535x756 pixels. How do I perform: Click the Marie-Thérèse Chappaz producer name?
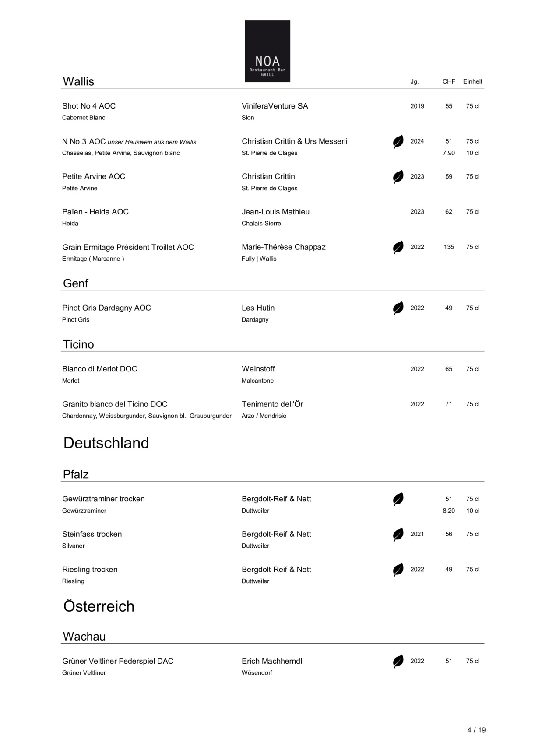(284, 247)
